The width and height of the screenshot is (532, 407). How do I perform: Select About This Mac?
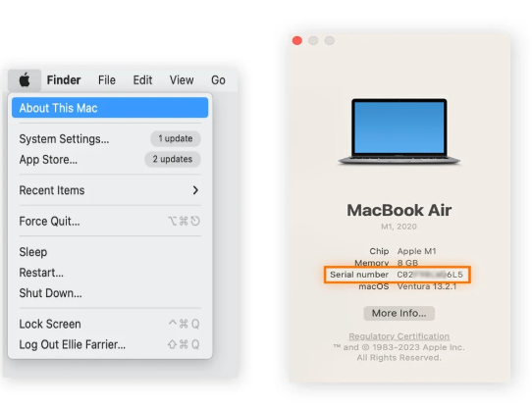pos(110,108)
